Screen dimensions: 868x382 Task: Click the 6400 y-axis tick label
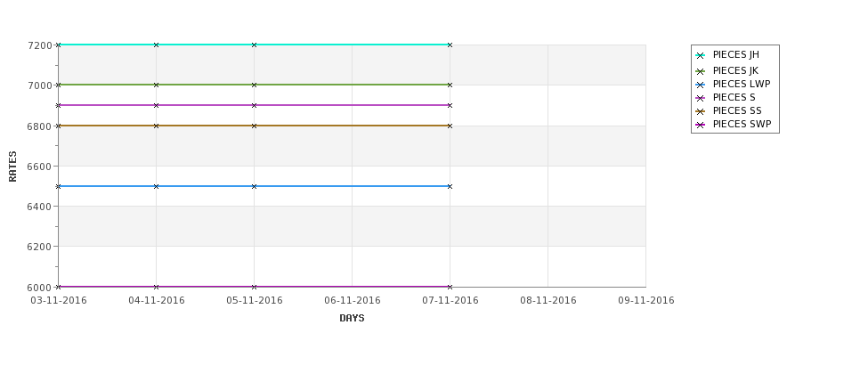point(40,207)
